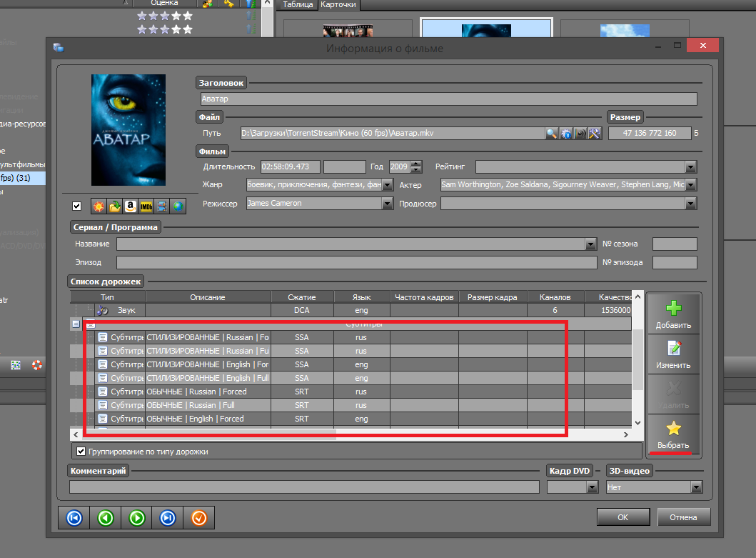Viewport: 756px width, 558px height.
Task: Click the № сезона field
Action: [x=675, y=244]
